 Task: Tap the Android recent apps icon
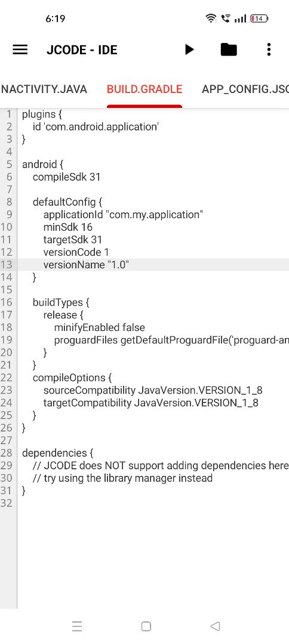pyautogui.click(x=77, y=626)
